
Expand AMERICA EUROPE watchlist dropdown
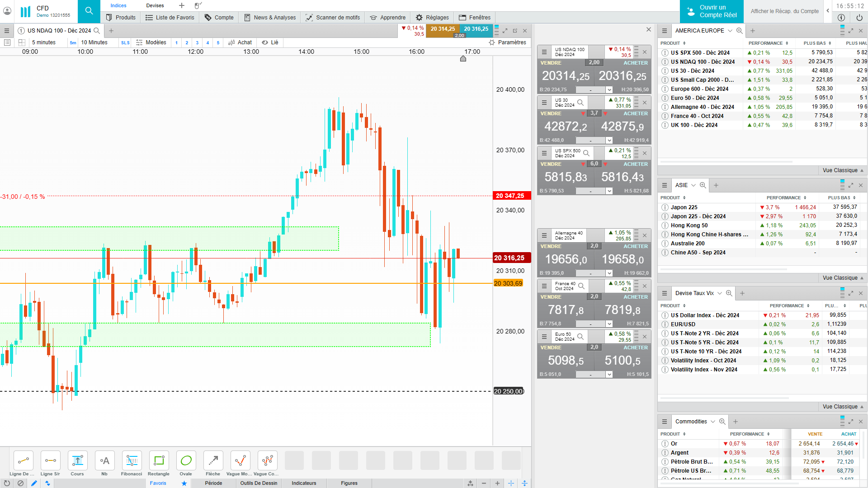[x=730, y=31]
